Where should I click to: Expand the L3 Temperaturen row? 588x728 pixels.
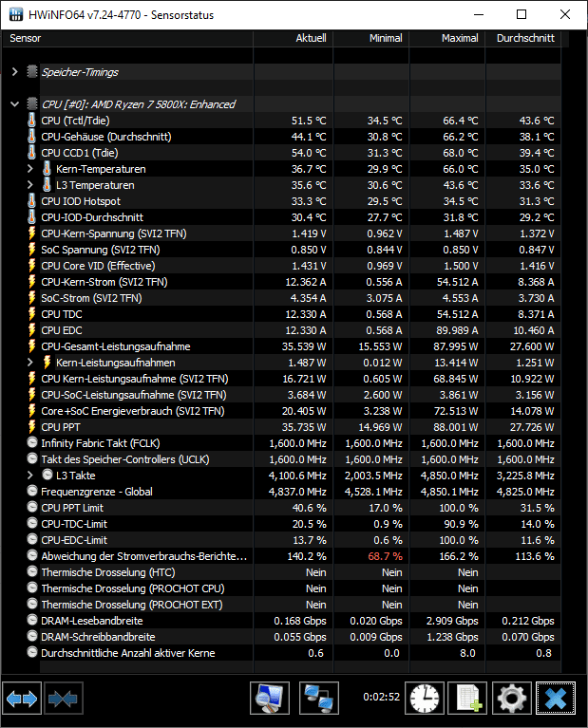click(x=30, y=185)
